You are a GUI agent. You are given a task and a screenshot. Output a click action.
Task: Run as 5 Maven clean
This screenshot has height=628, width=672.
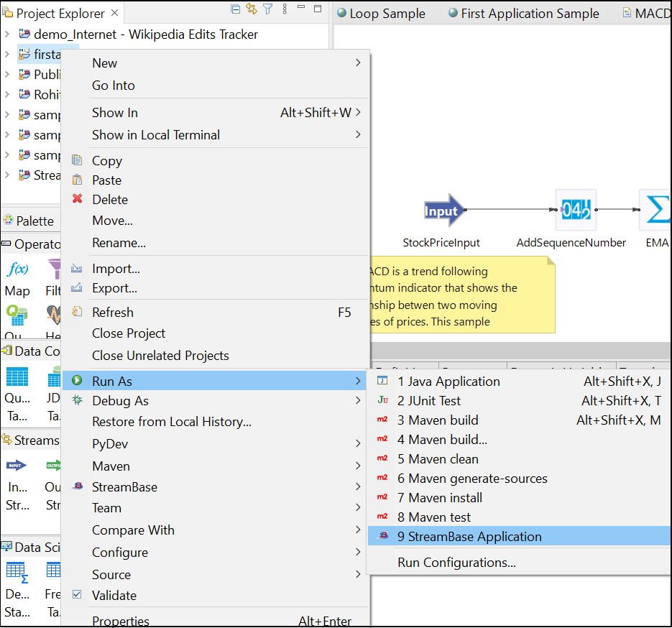coord(520,459)
